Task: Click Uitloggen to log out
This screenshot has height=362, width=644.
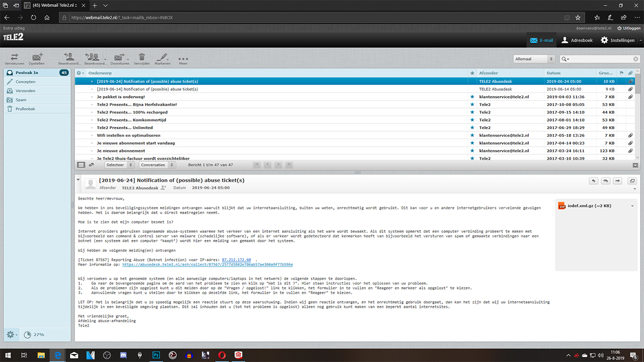Action: click(x=629, y=28)
